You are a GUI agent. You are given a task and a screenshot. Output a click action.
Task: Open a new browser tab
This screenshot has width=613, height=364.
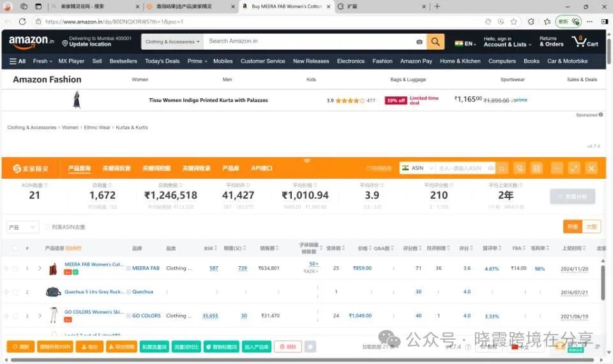pyautogui.click(x=437, y=6)
